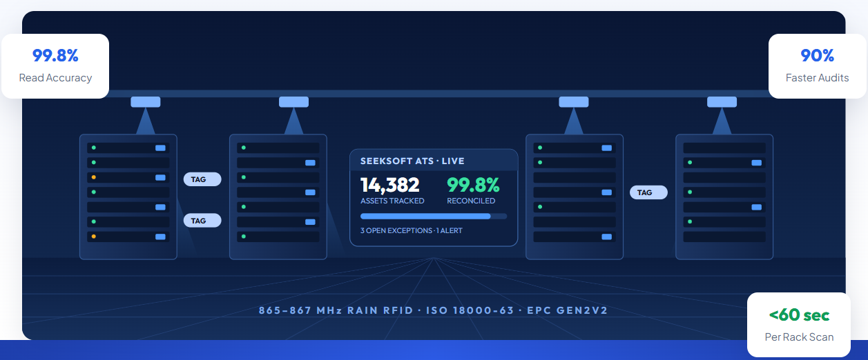Click the Per Rack Scan label

pyautogui.click(x=799, y=337)
